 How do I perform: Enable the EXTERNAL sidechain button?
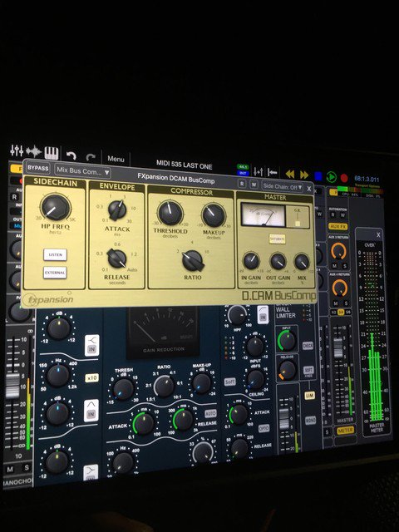click(55, 273)
